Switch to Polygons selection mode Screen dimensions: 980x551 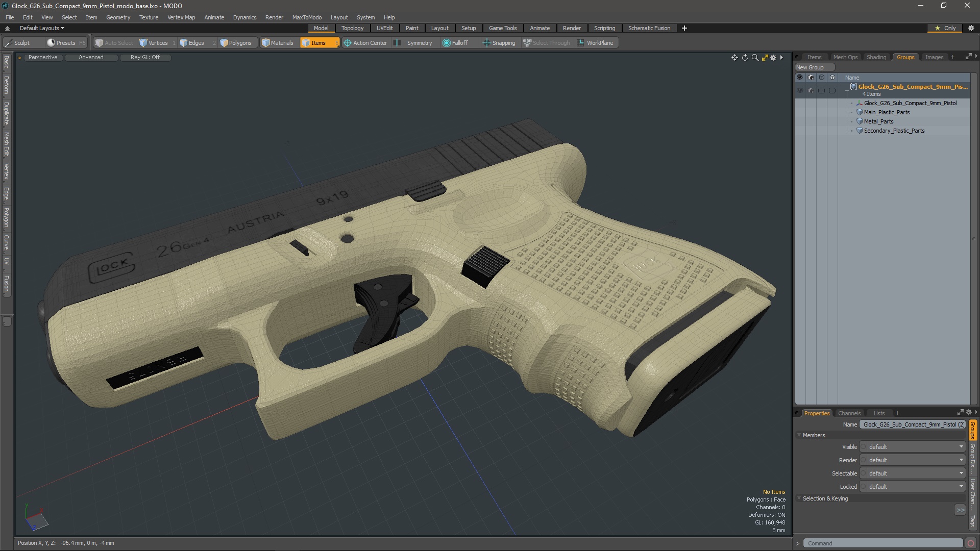[x=238, y=43]
